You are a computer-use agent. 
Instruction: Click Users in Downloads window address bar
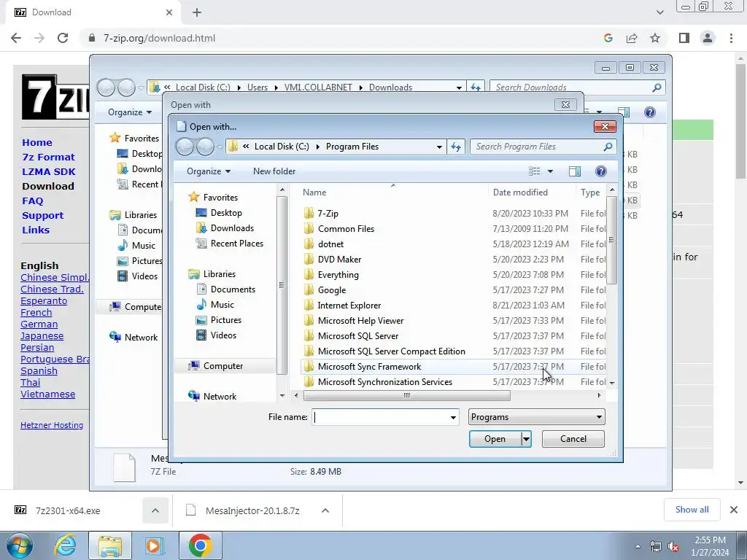click(258, 87)
